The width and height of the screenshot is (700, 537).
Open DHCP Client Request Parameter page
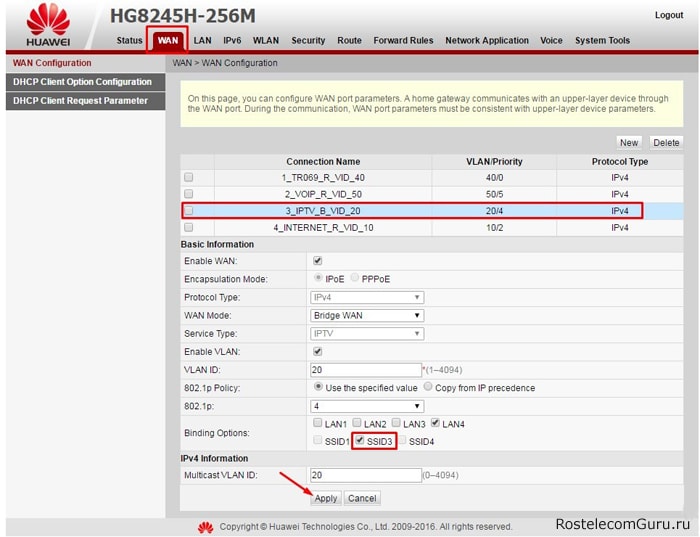click(80, 101)
